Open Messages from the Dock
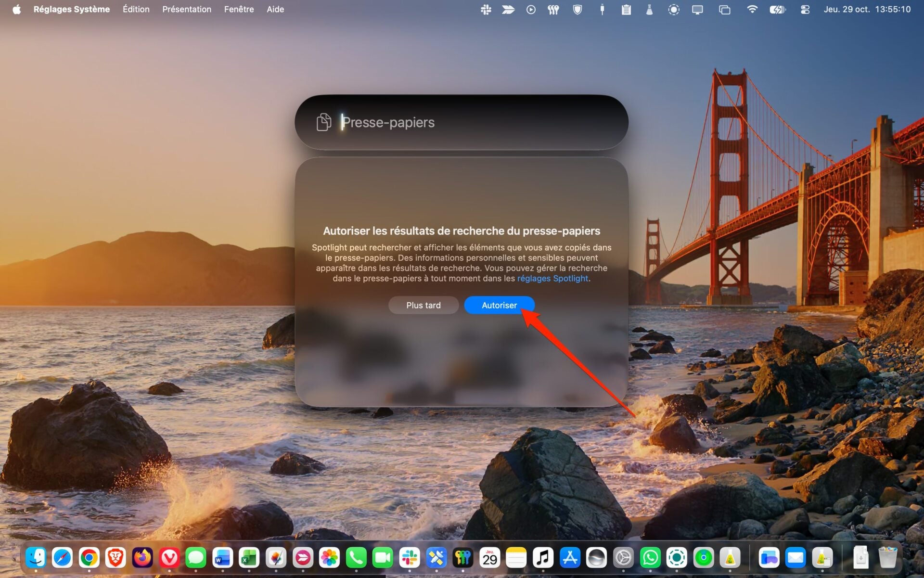 [196, 558]
